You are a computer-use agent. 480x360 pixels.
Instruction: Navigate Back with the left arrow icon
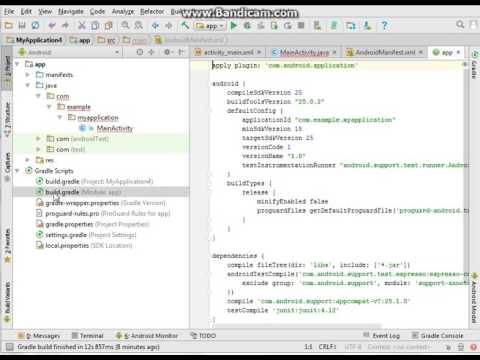tap(155, 25)
